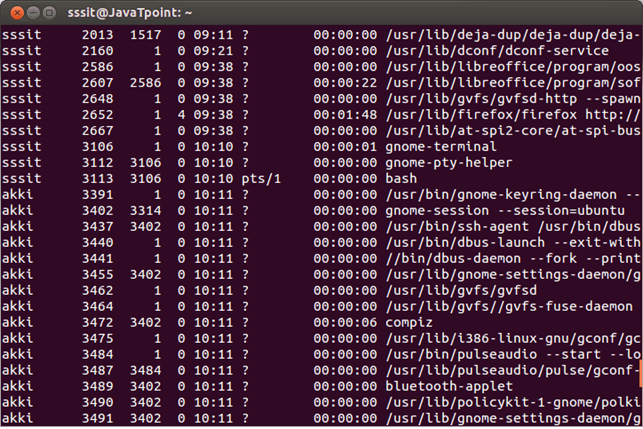The width and height of the screenshot is (643, 429).
Task: Click the compiz process entry
Action: (409, 323)
